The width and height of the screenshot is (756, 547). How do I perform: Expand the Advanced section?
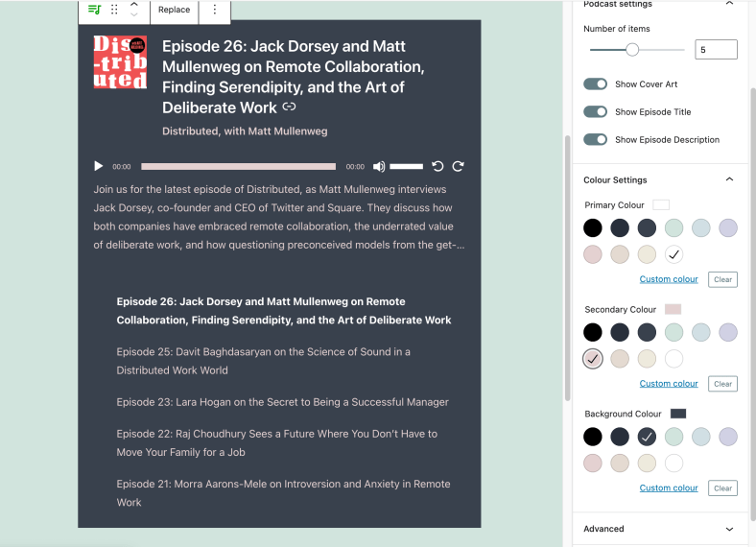(x=729, y=529)
